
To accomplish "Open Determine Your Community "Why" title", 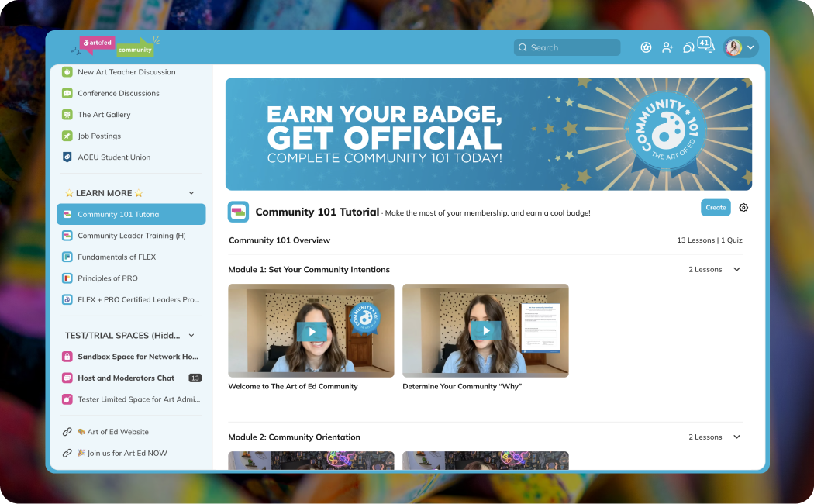I will click(x=462, y=386).
